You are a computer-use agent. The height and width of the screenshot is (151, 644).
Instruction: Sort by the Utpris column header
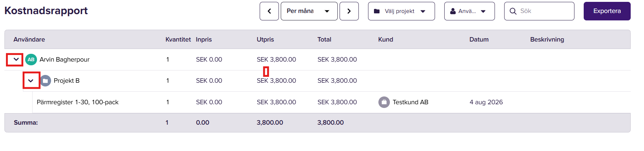click(265, 39)
